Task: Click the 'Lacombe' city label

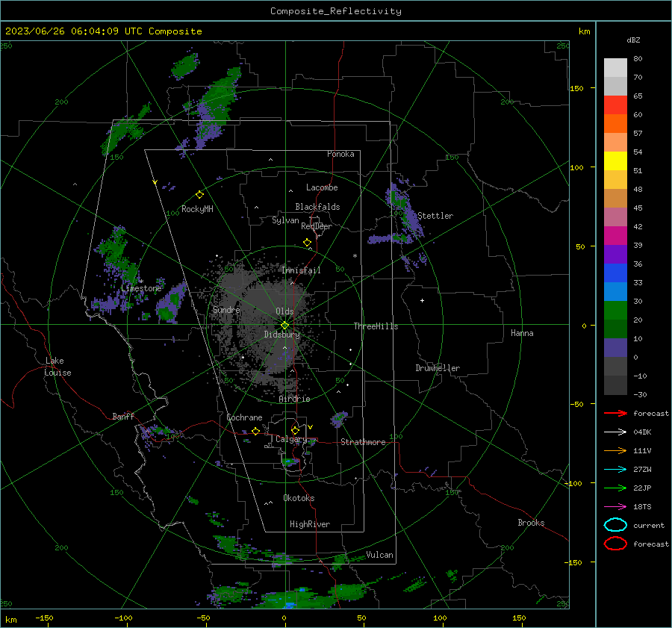Action: click(322, 187)
